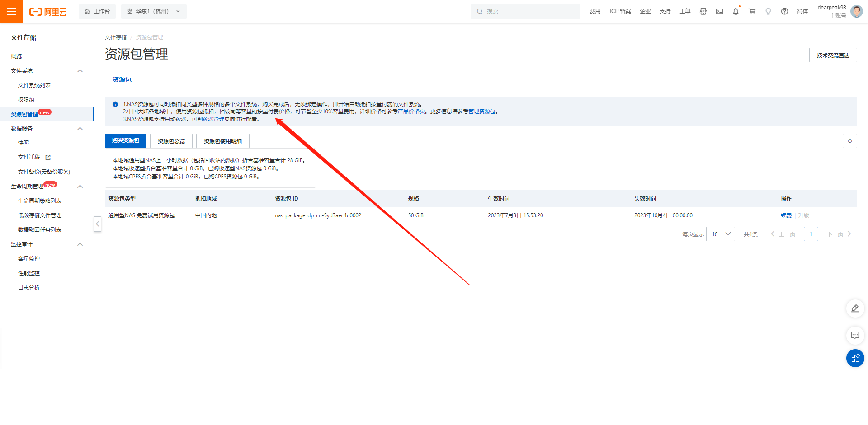Open the 企业 enterprise menu
This screenshot has width=868, height=425.
646,11
